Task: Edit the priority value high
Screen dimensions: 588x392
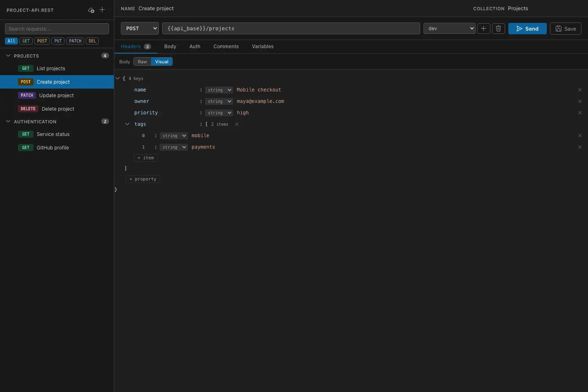Action: click(x=243, y=113)
